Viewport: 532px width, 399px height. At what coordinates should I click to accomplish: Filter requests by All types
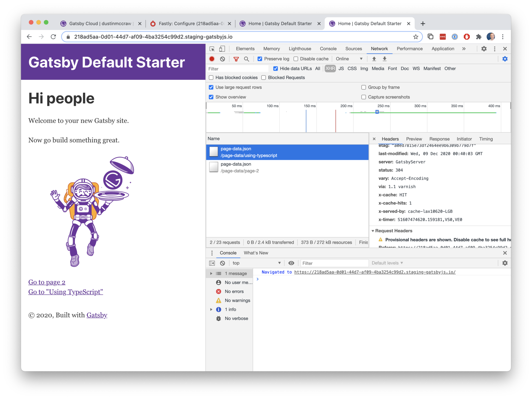point(318,69)
